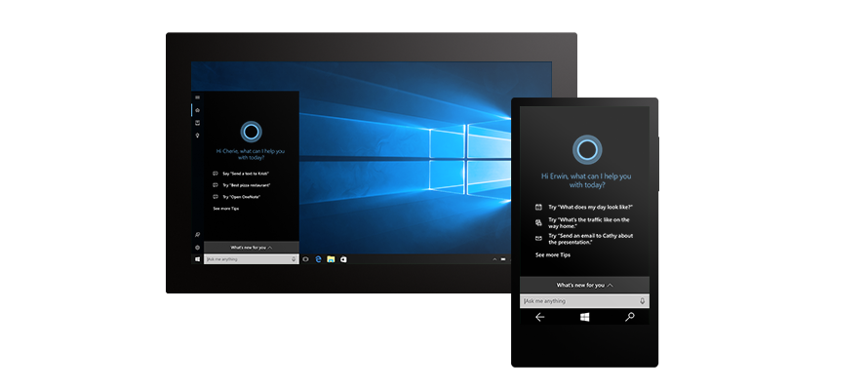Open File Explorer from the tablet taskbar
The image size is (868, 390).
tap(331, 259)
